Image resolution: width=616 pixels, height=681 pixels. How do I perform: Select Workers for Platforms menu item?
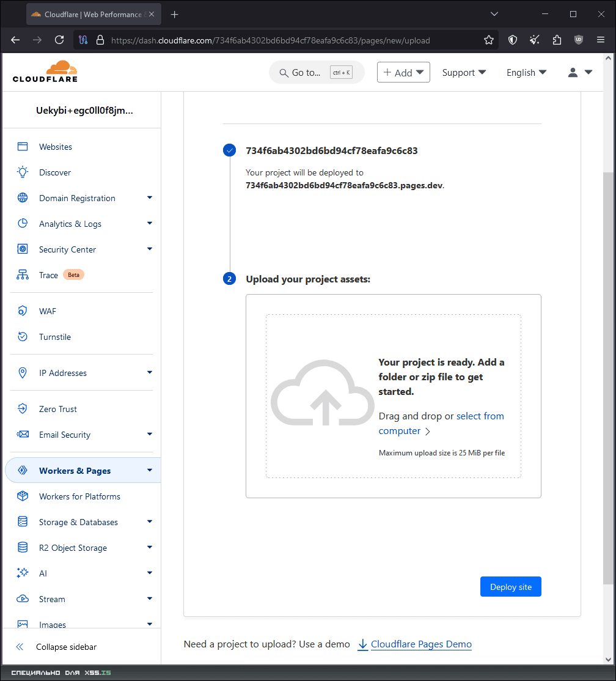click(x=79, y=496)
